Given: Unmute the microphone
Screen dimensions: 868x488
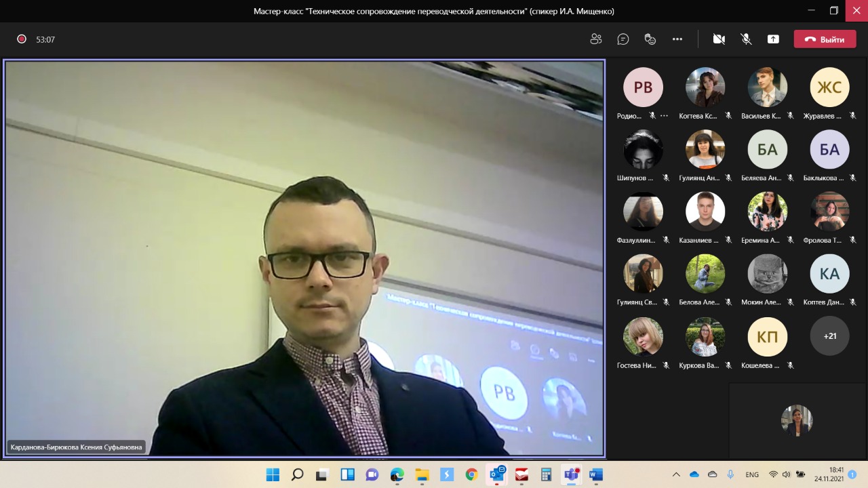Looking at the screenshot, I should 746,39.
